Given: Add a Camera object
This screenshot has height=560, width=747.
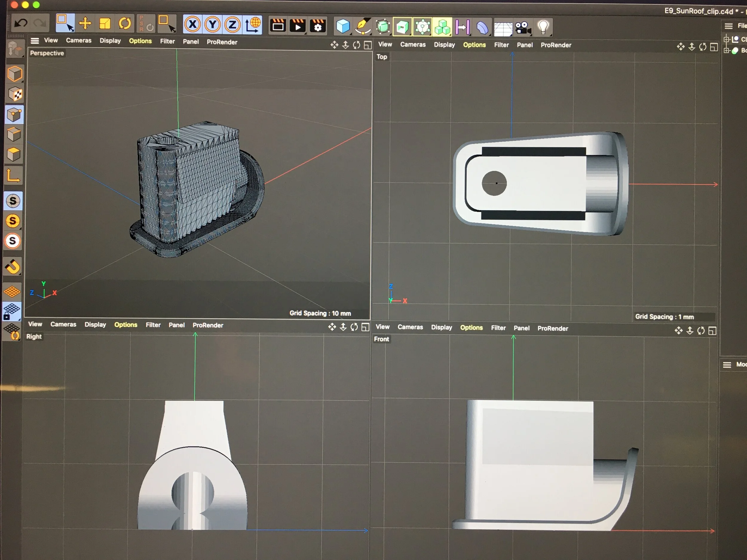Looking at the screenshot, I should (523, 28).
